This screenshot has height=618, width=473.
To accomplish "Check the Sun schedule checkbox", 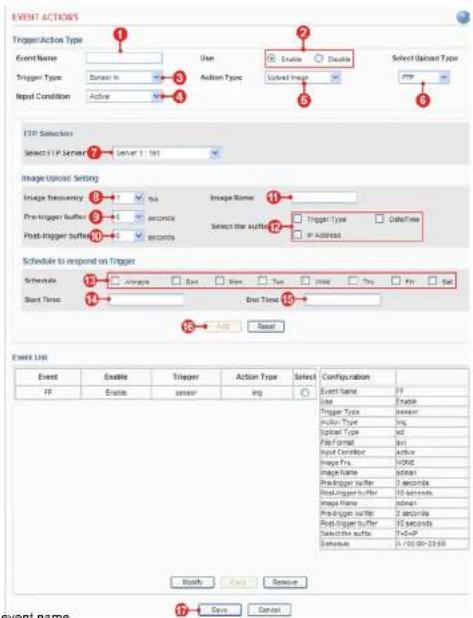I will (x=176, y=281).
